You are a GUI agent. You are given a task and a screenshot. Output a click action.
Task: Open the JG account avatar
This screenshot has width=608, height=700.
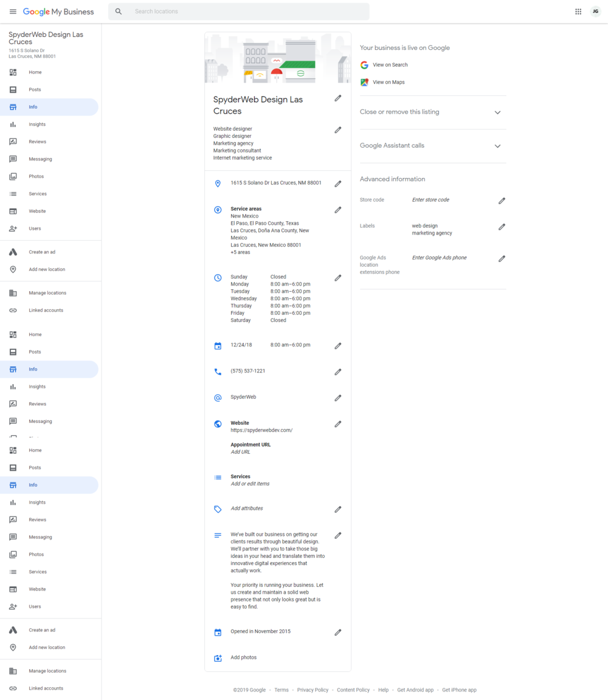click(595, 12)
